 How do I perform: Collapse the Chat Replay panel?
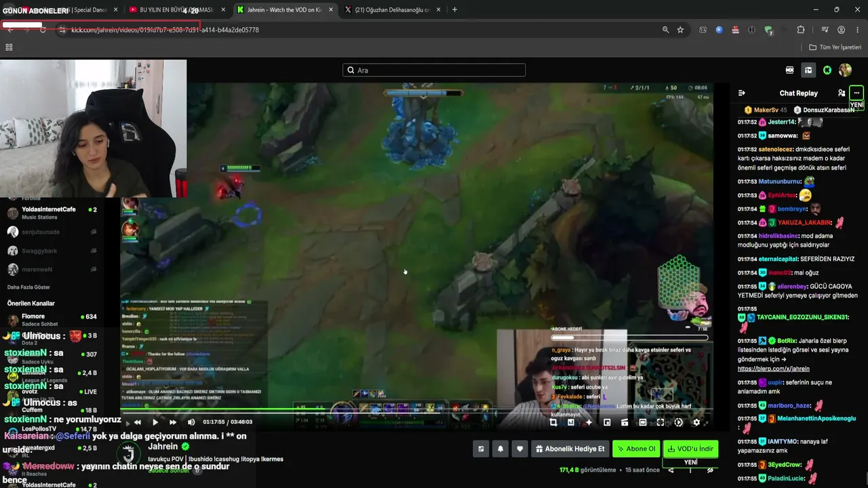[742, 93]
